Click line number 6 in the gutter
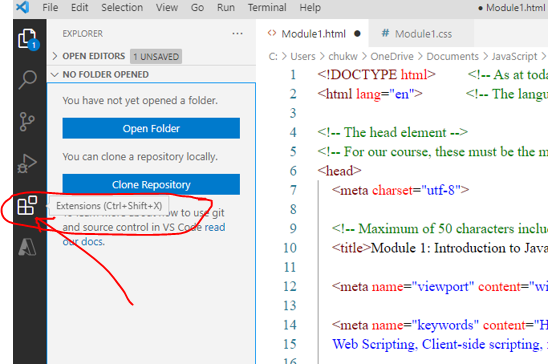This screenshot has height=364, width=548. (293, 171)
